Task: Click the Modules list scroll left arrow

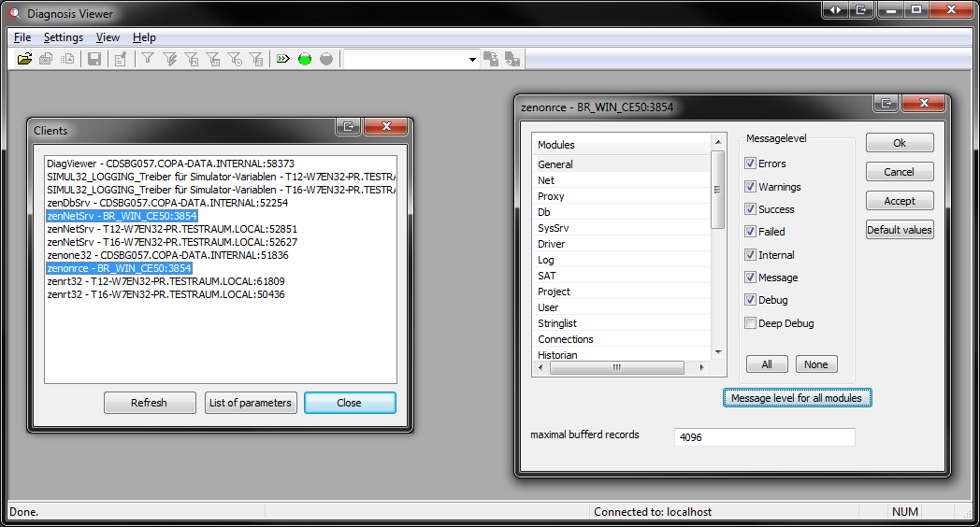Action: [540, 368]
